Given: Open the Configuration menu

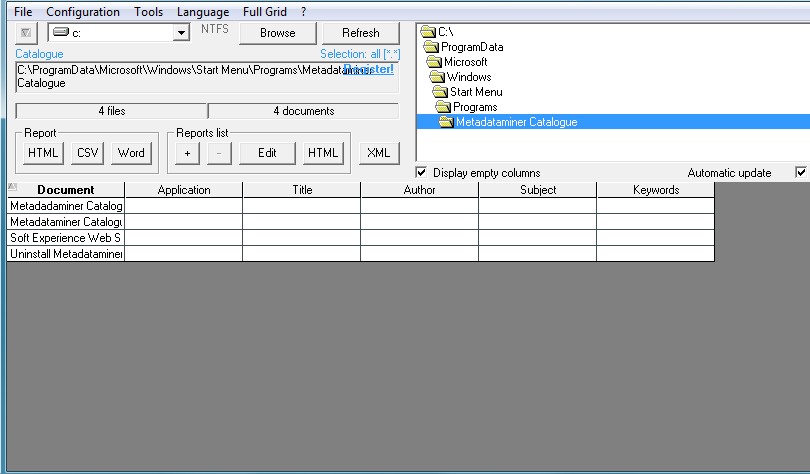Looking at the screenshot, I should [83, 12].
